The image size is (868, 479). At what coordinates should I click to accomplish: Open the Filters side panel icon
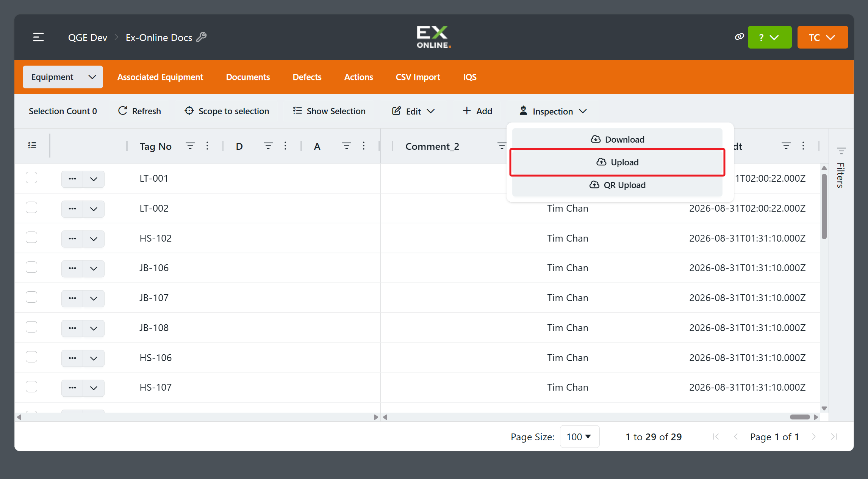click(x=841, y=151)
